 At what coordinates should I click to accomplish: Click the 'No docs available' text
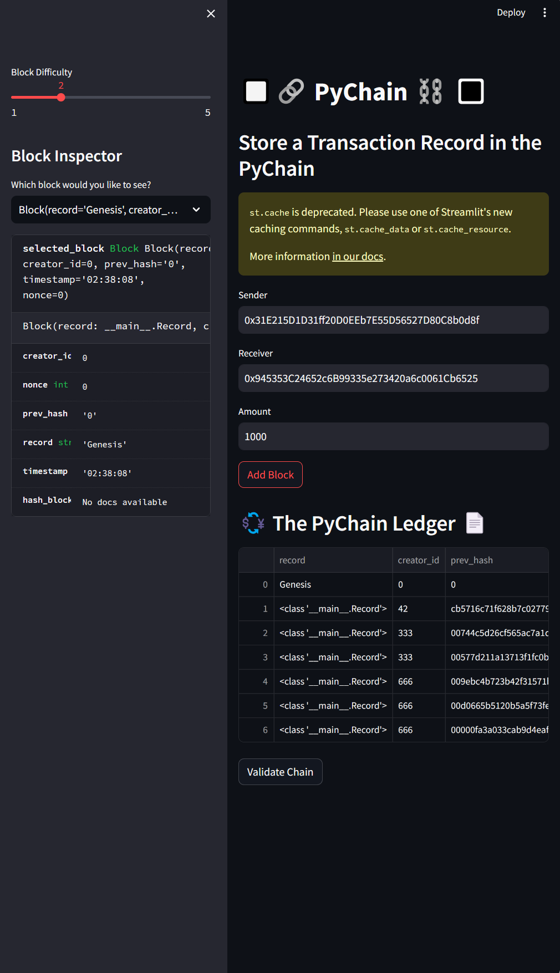click(x=125, y=502)
